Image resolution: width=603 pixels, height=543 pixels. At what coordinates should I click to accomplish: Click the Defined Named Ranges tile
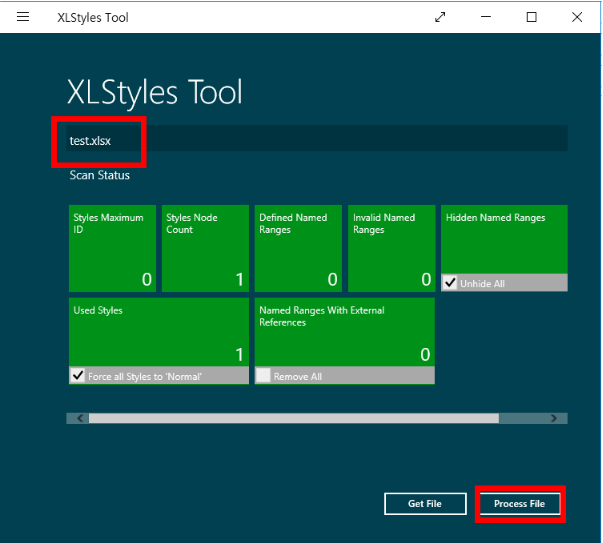click(298, 248)
